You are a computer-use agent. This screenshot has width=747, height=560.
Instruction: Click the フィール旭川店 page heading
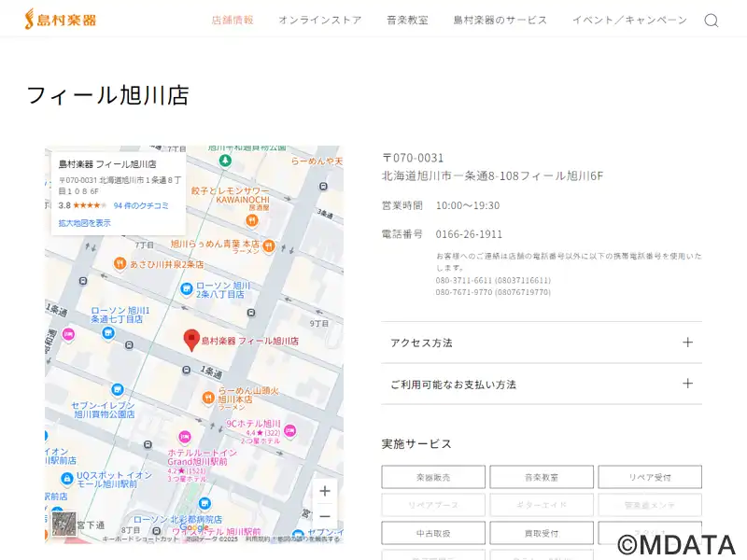[x=108, y=95]
